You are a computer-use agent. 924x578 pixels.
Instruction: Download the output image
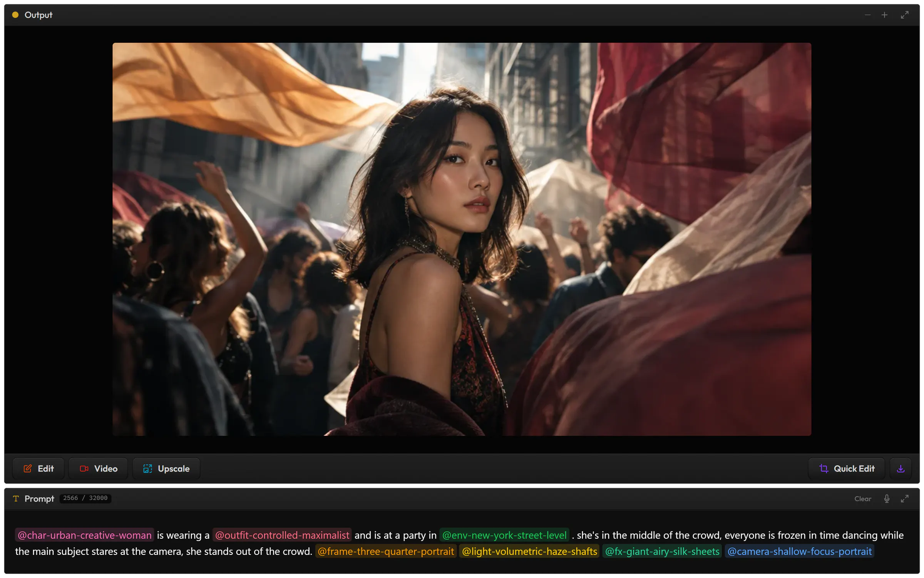coord(901,469)
